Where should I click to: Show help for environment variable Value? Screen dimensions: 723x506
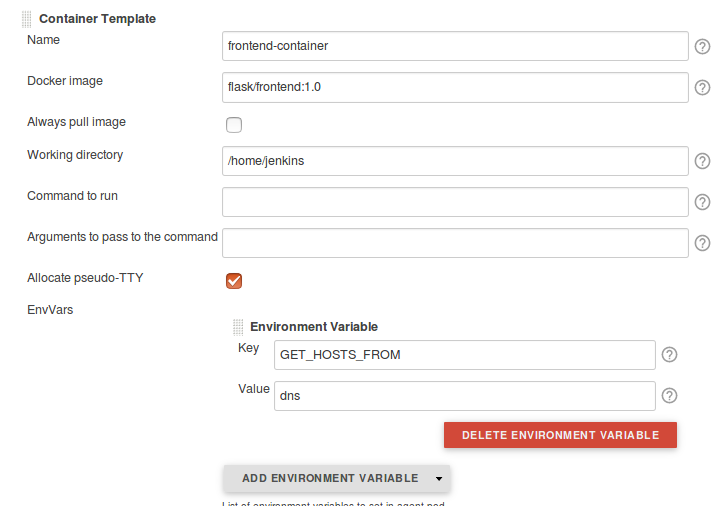pos(670,395)
